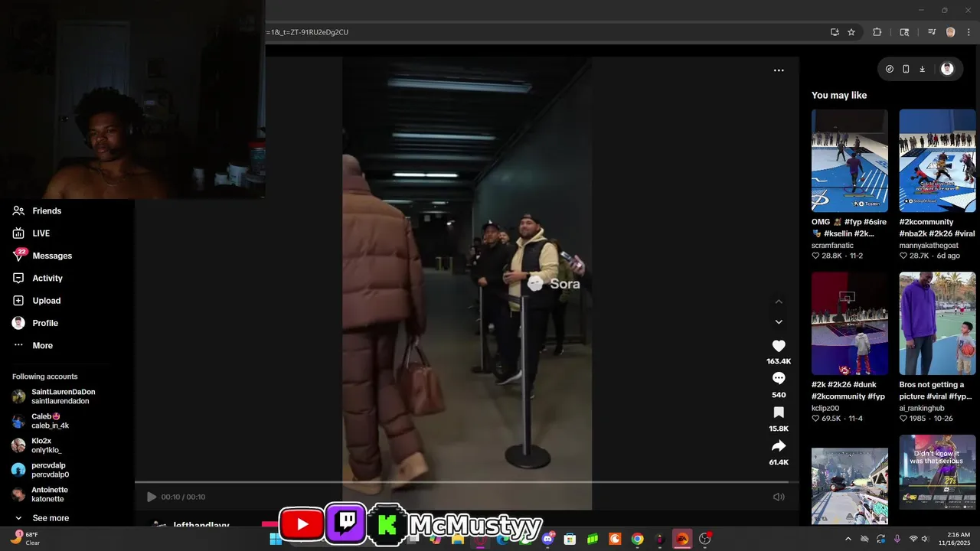Play the paused video
This screenshot has width=980, height=551.
coord(151,497)
